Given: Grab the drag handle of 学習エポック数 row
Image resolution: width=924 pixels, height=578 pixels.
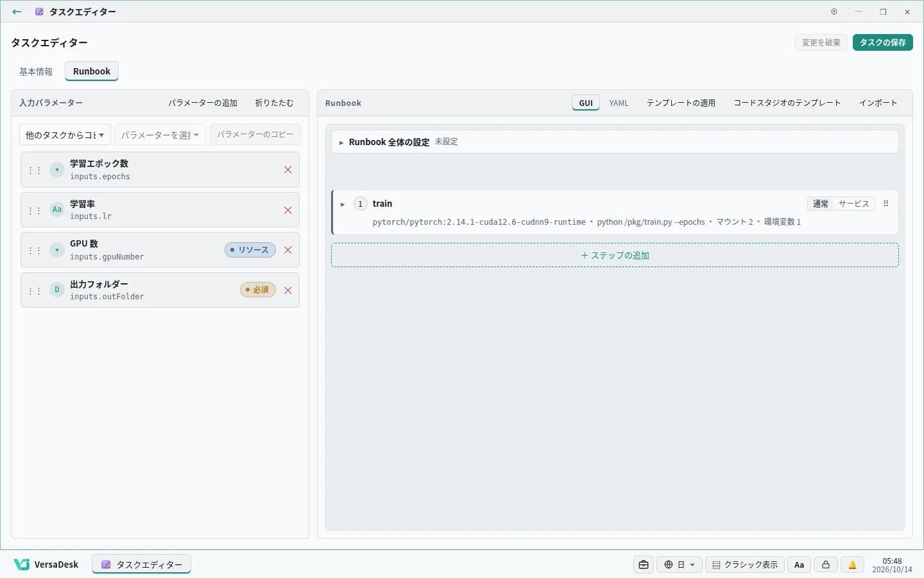Looking at the screenshot, I should click(x=35, y=170).
